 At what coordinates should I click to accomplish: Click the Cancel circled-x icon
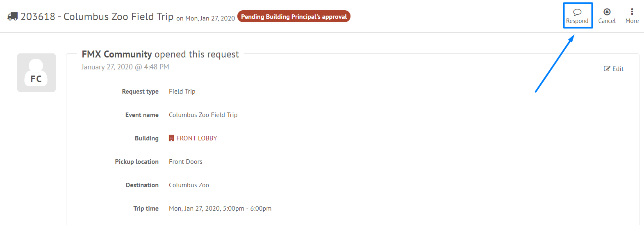pos(607,12)
